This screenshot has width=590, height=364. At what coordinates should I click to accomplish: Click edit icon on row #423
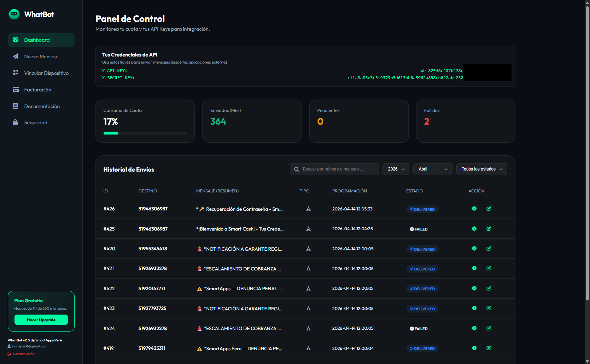point(489,308)
